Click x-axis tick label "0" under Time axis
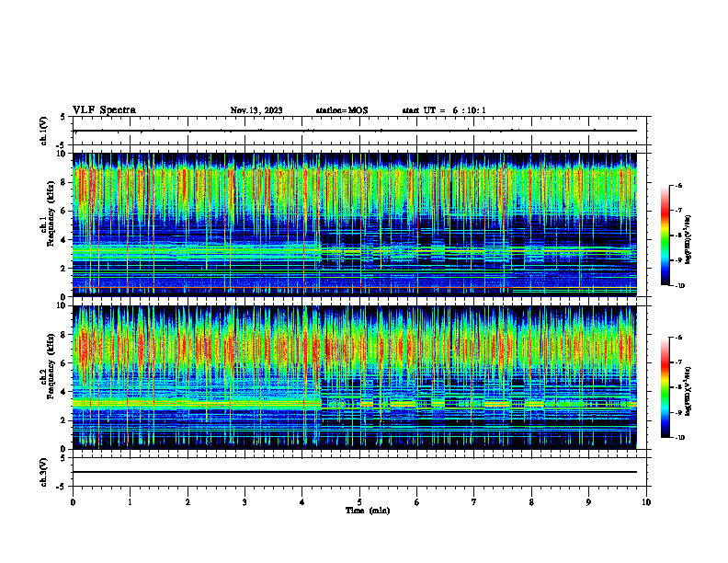728x563 pixels. tap(73, 502)
